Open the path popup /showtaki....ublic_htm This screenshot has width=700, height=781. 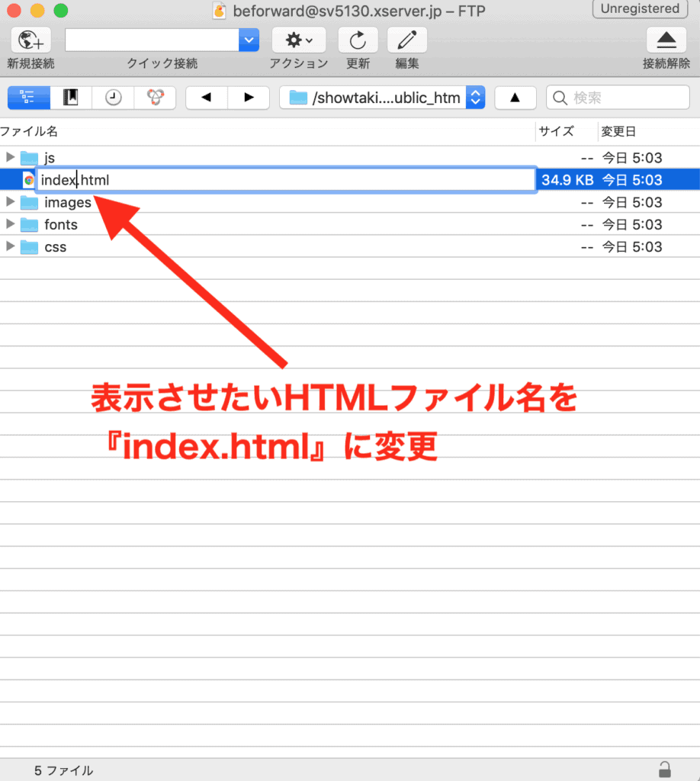382,97
